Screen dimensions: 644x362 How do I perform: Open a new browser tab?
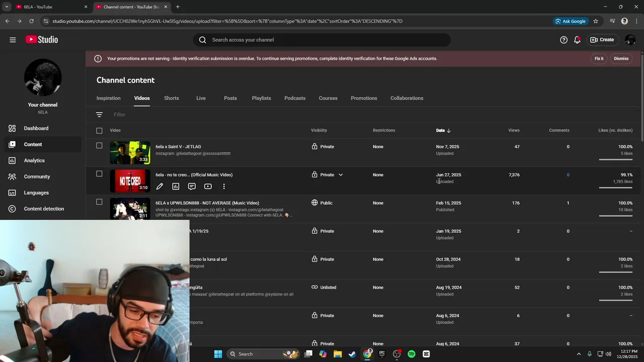click(x=178, y=7)
